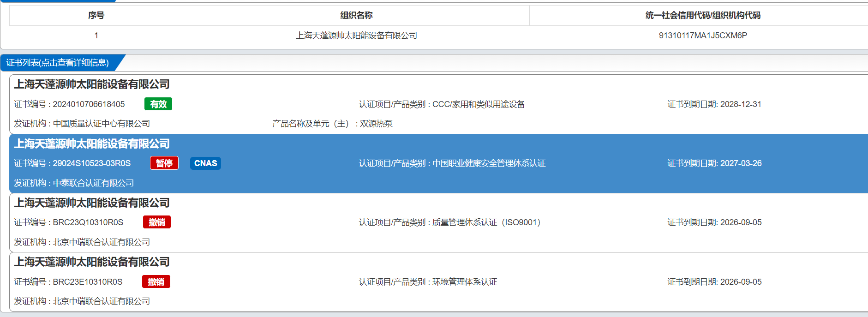Select certificate number 2024010706618405
This screenshot has width=868, height=317.
pyautogui.click(x=89, y=104)
